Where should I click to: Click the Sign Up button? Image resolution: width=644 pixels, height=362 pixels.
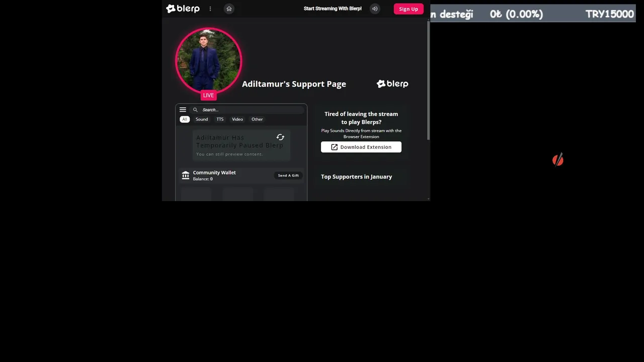(x=409, y=9)
